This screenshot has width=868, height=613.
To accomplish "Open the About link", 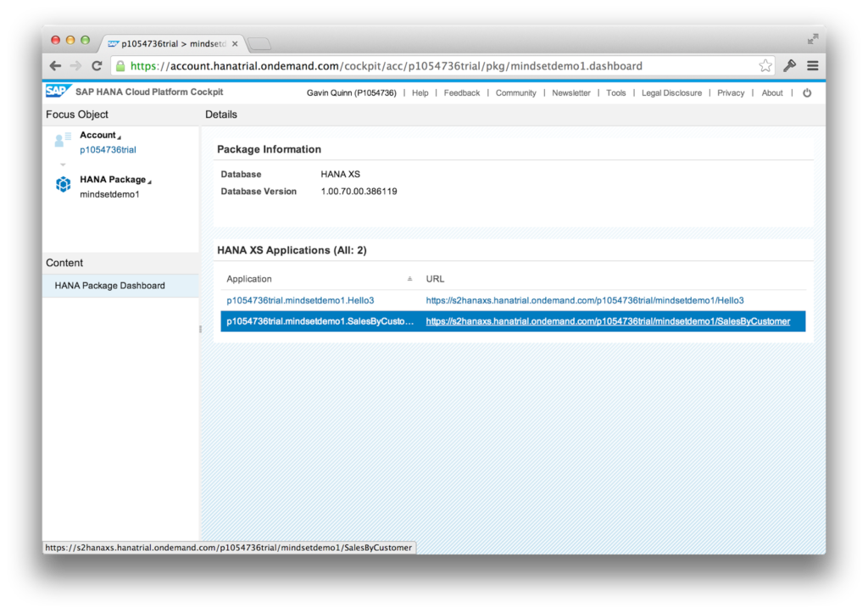I will pyautogui.click(x=772, y=93).
